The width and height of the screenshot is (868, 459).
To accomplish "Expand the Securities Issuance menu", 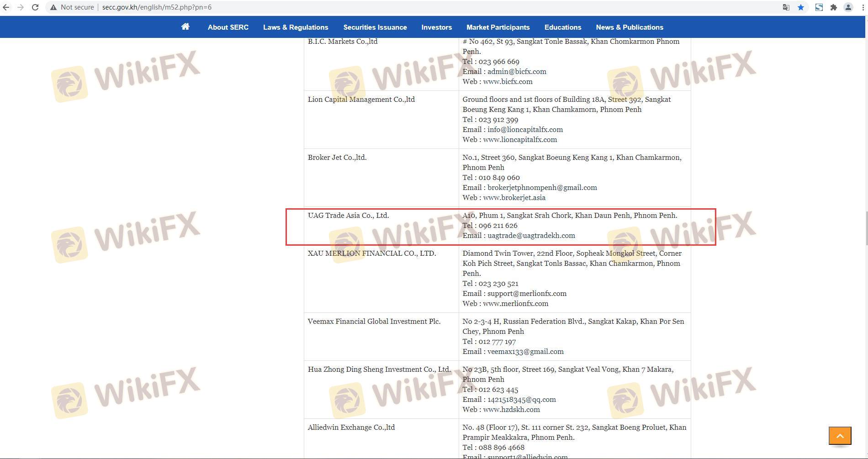I will (x=375, y=27).
